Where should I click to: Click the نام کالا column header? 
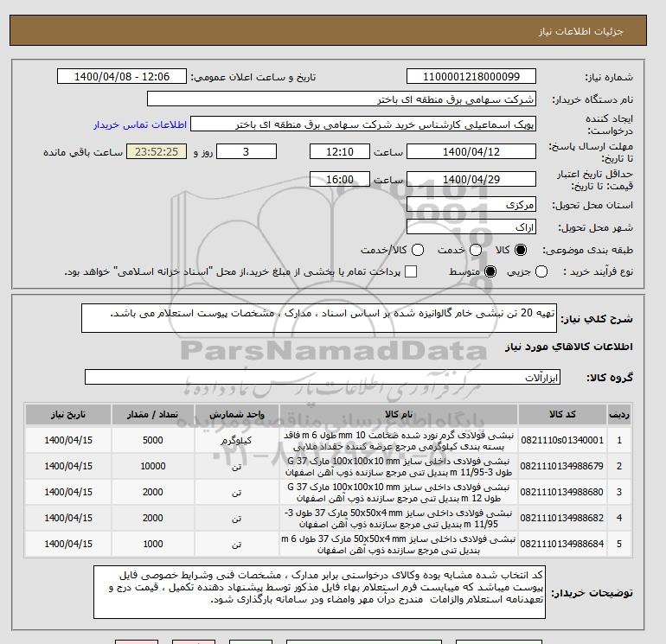coord(399,415)
